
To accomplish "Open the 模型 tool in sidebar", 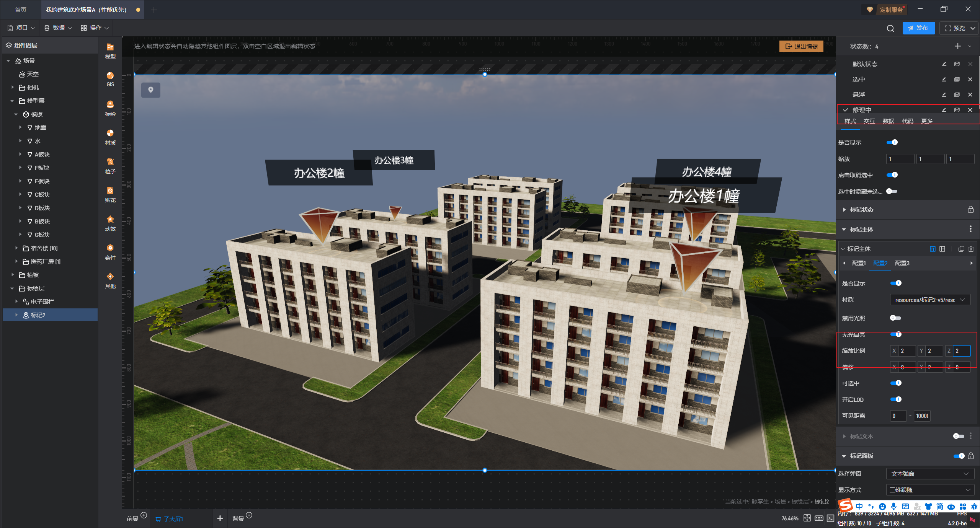I will coord(110,51).
